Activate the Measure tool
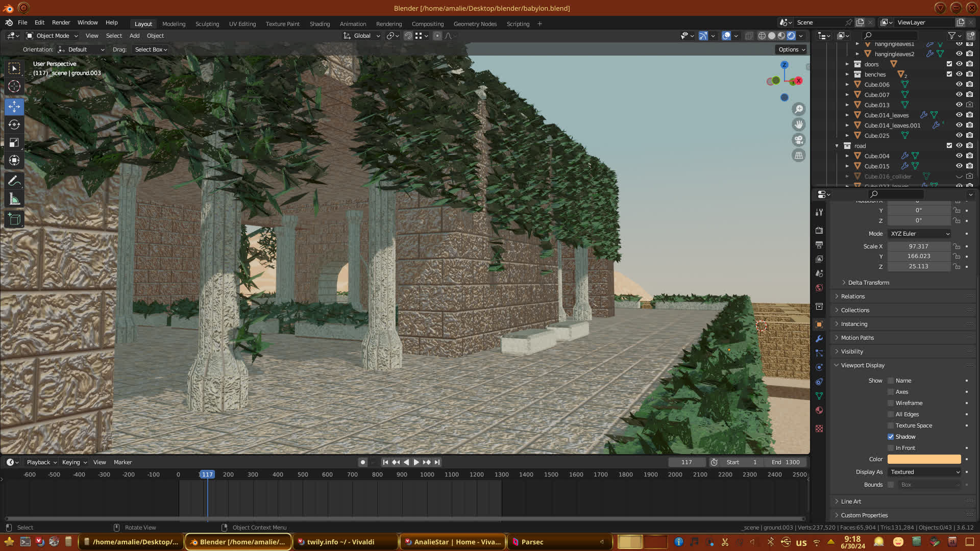 coord(14,199)
